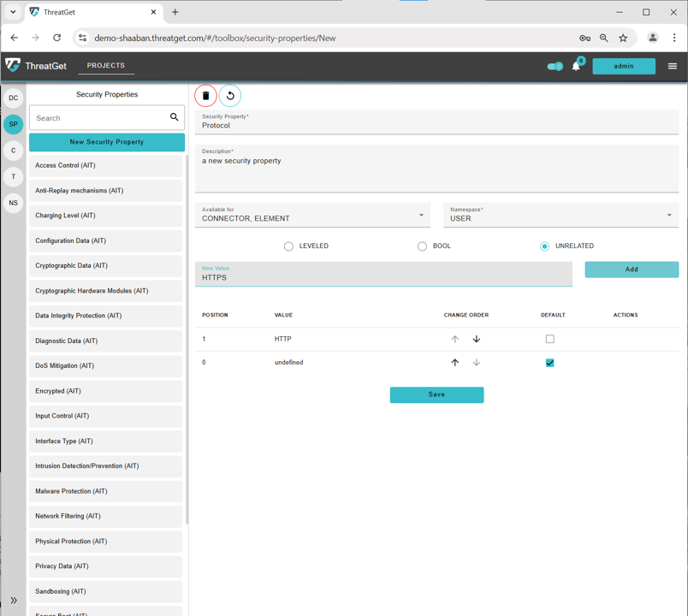Click the NS icon in the sidebar
The height and width of the screenshot is (616, 688).
13,203
